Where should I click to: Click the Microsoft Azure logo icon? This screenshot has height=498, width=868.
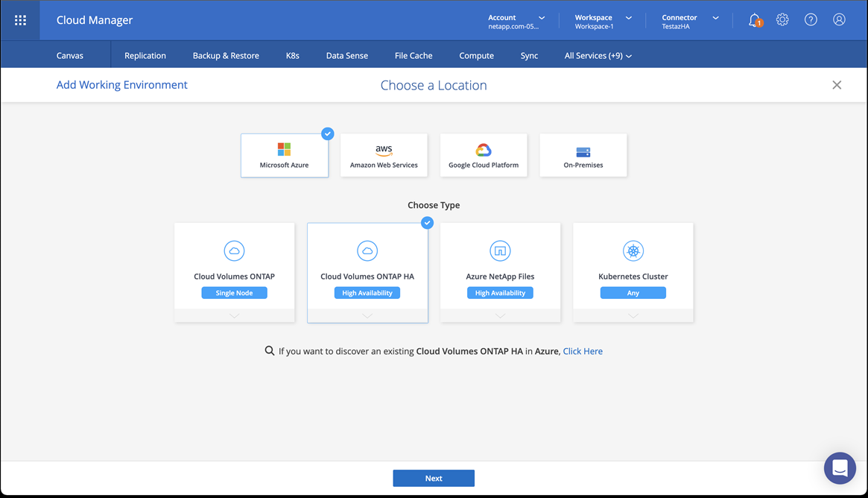284,149
